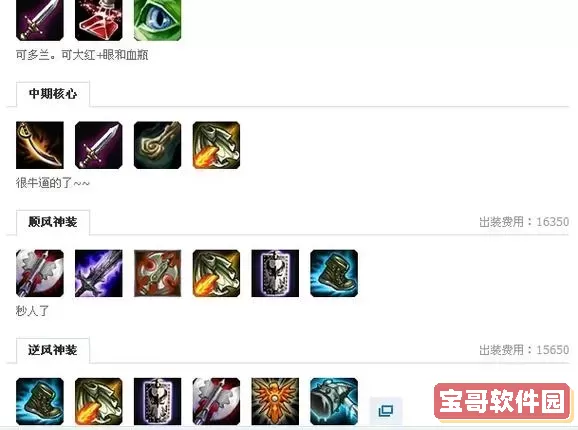Click the blue boots icon in 顺风神装
The height and width of the screenshot is (430, 578).
click(334, 273)
